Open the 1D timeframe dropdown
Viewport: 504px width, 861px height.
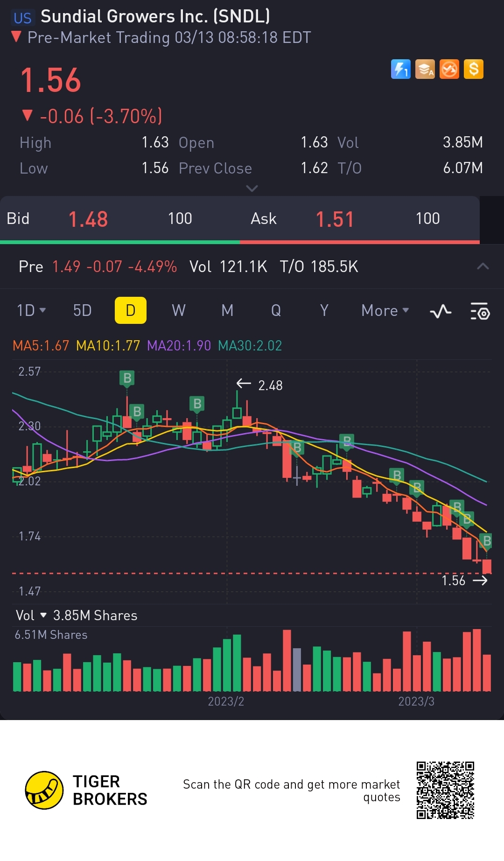(x=31, y=310)
